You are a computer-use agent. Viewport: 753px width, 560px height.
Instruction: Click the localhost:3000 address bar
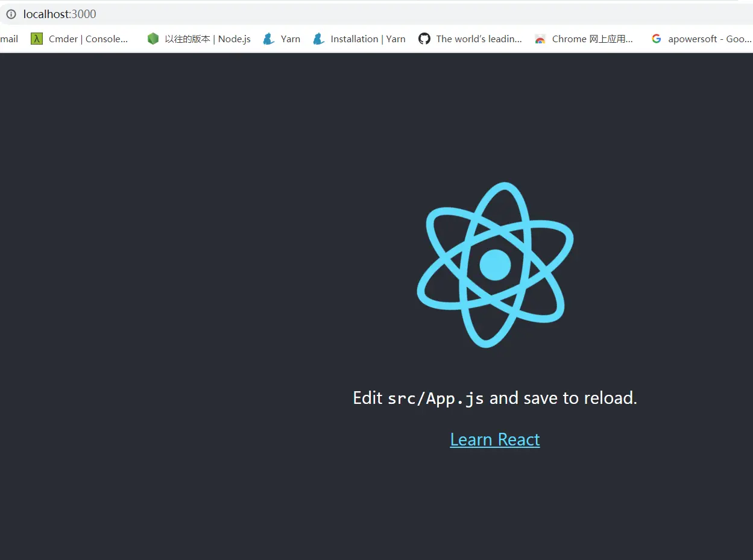[376, 14]
